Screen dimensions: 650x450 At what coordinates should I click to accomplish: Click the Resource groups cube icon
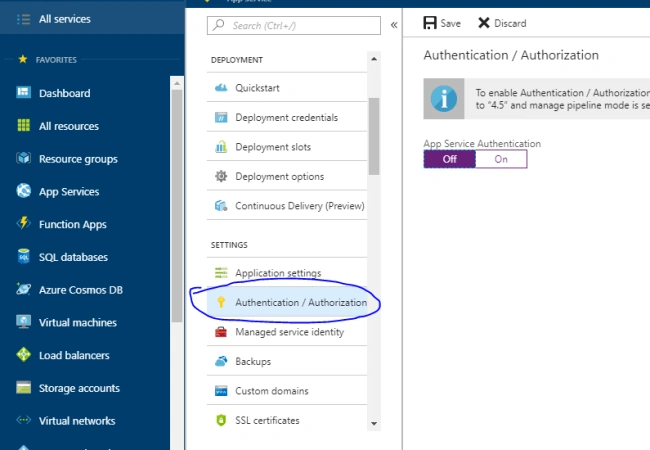pyautogui.click(x=24, y=158)
